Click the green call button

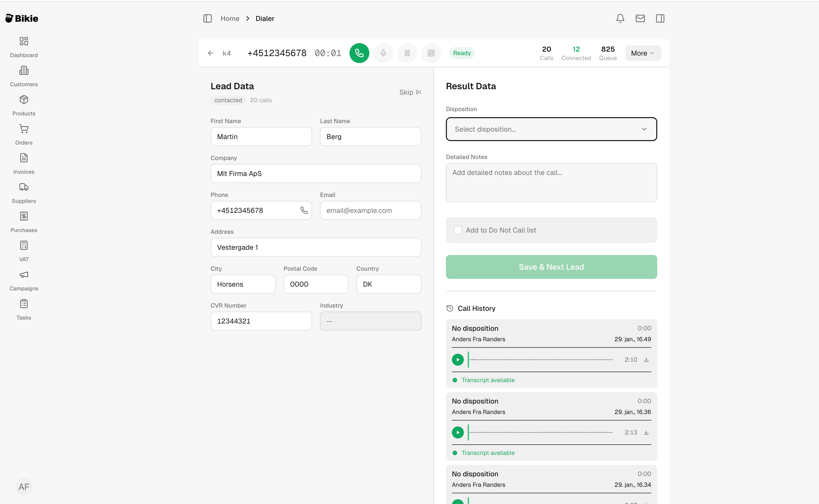(x=359, y=53)
